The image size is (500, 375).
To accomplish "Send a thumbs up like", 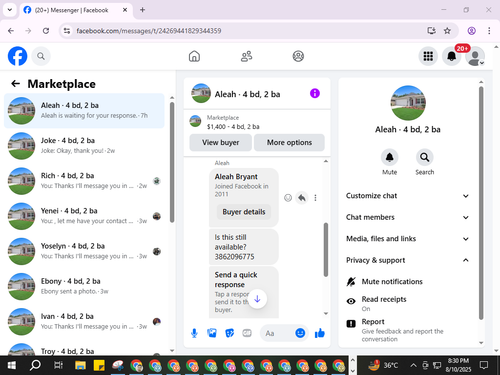I will tap(319, 333).
